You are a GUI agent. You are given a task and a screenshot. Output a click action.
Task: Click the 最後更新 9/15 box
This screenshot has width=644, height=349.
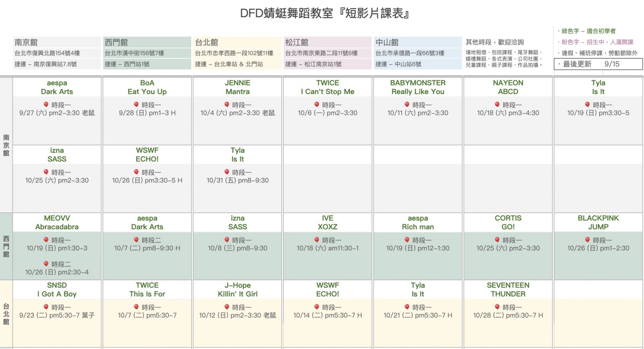[598, 64]
